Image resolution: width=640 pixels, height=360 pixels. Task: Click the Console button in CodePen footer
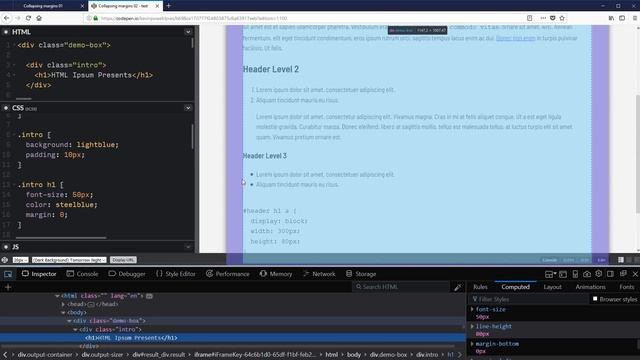549,260
